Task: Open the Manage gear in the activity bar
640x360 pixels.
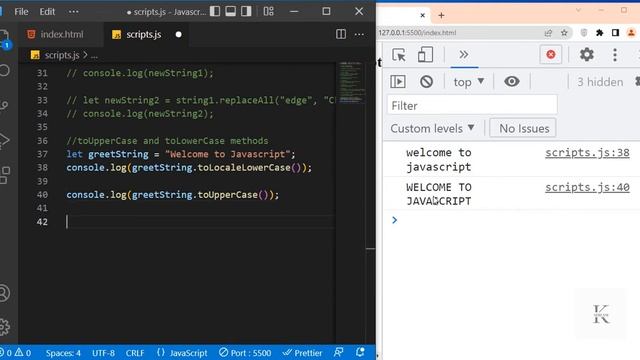Action: click(x=4, y=327)
